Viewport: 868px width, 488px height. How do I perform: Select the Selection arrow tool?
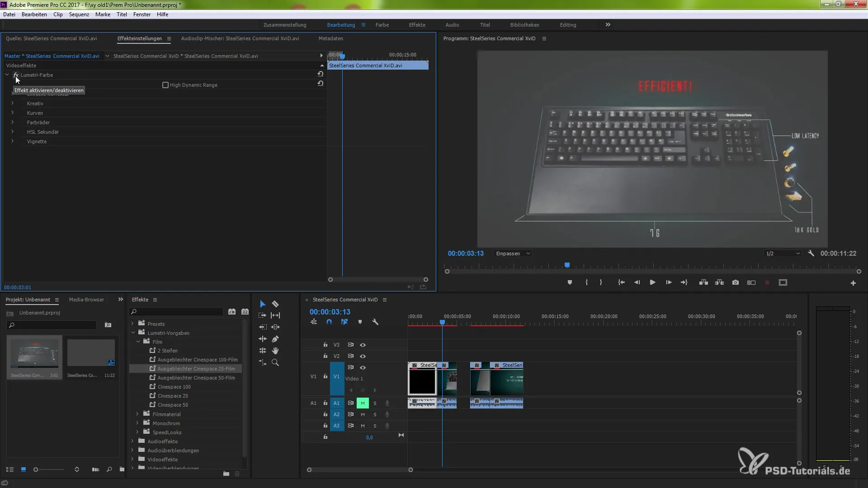(x=263, y=304)
